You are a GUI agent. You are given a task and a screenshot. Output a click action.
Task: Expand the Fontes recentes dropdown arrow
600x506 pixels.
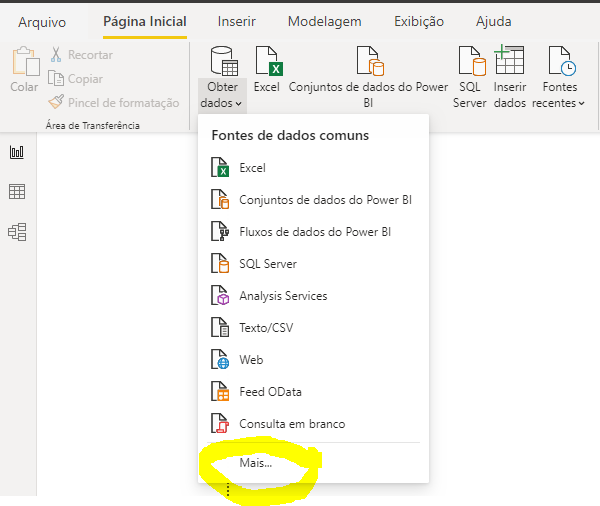[x=582, y=104]
